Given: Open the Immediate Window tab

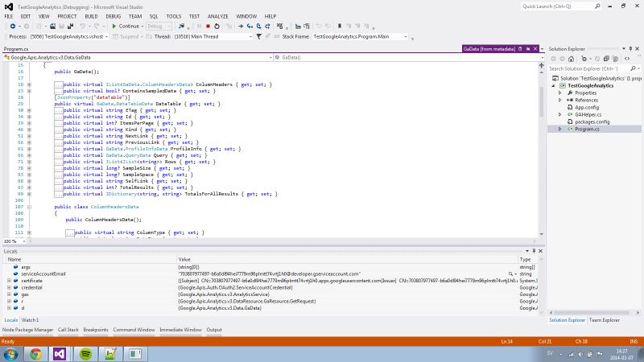Looking at the screenshot, I should pos(180,330).
